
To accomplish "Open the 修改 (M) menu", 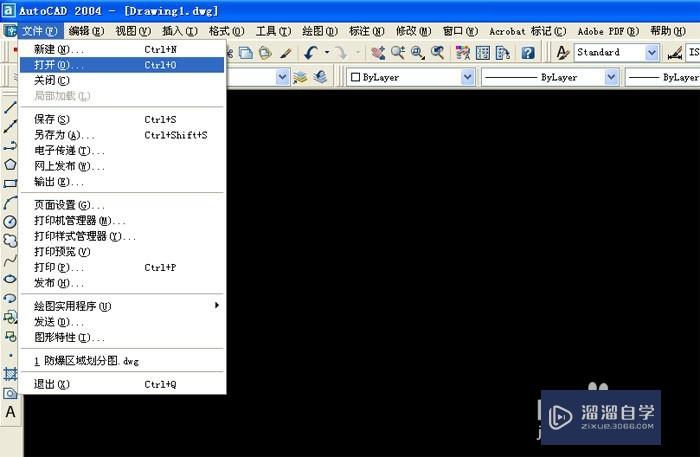I will pyautogui.click(x=413, y=31).
